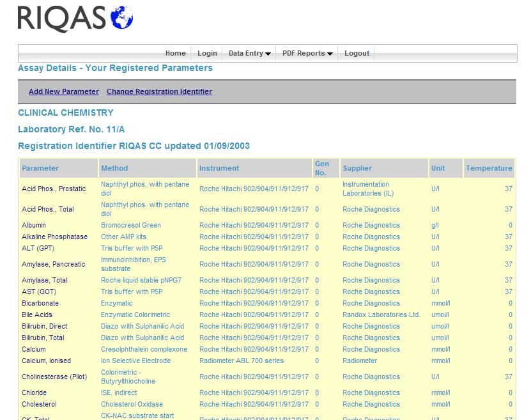Click the CK-NAC substrate start method

coord(137,416)
